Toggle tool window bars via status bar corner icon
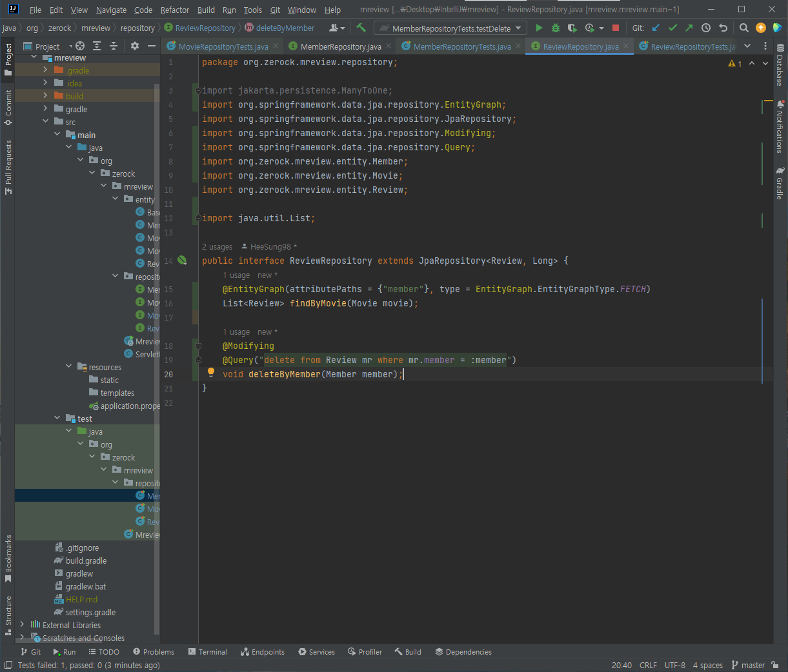 8,665
